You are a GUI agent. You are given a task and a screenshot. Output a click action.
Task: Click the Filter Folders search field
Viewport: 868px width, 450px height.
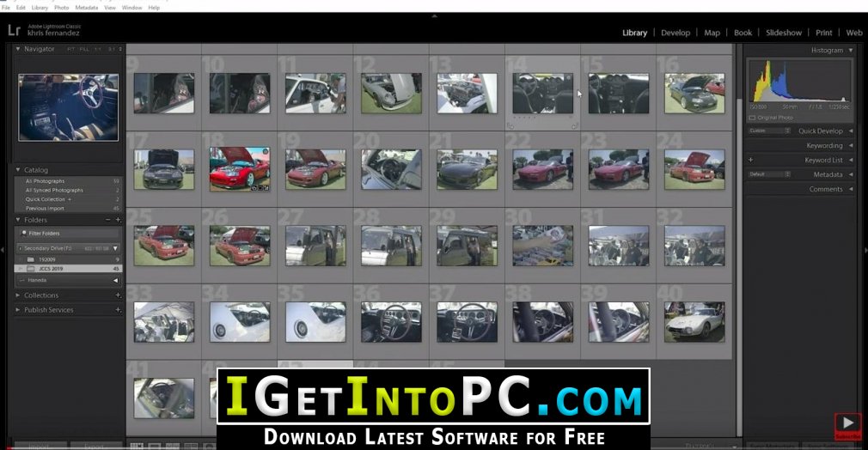pyautogui.click(x=69, y=234)
